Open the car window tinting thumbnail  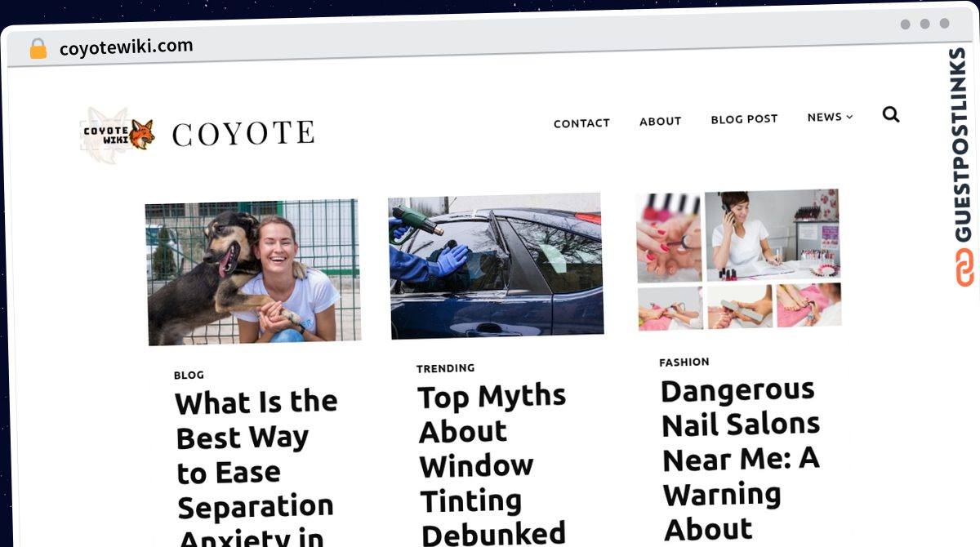pos(496,265)
